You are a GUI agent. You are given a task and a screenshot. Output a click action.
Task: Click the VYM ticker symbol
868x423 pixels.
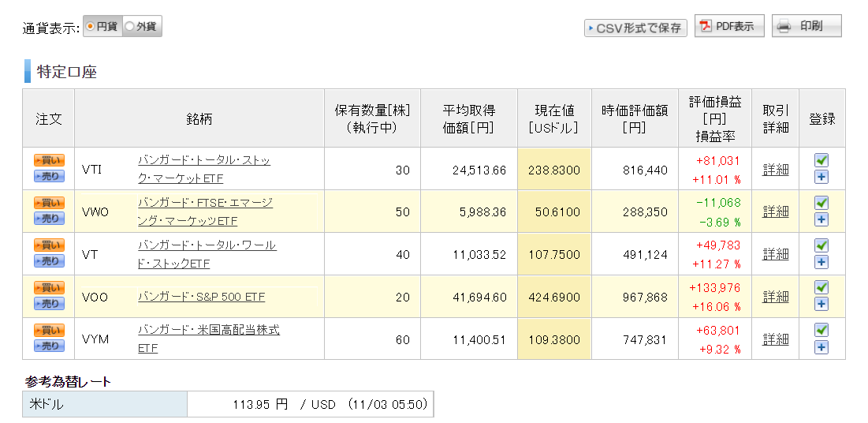95,339
